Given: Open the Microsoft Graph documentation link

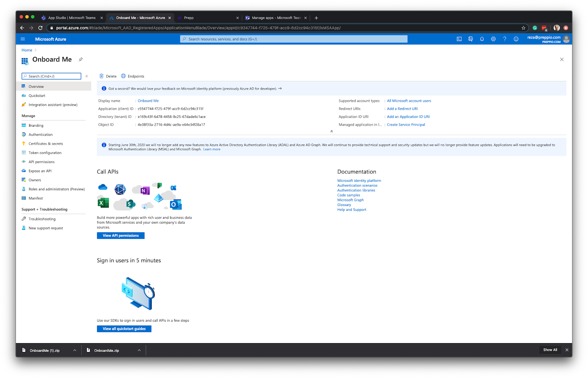Looking at the screenshot, I should (350, 200).
